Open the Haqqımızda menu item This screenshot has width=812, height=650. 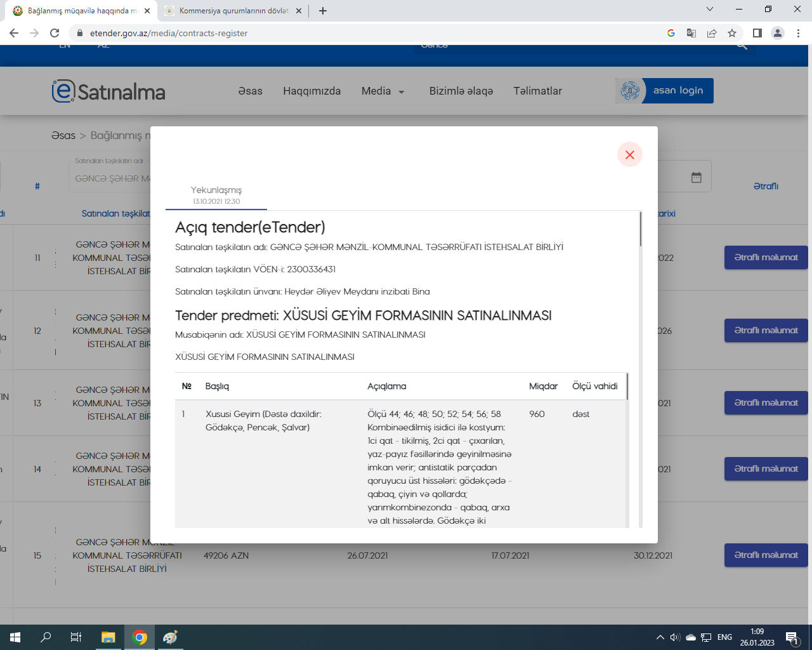point(311,91)
